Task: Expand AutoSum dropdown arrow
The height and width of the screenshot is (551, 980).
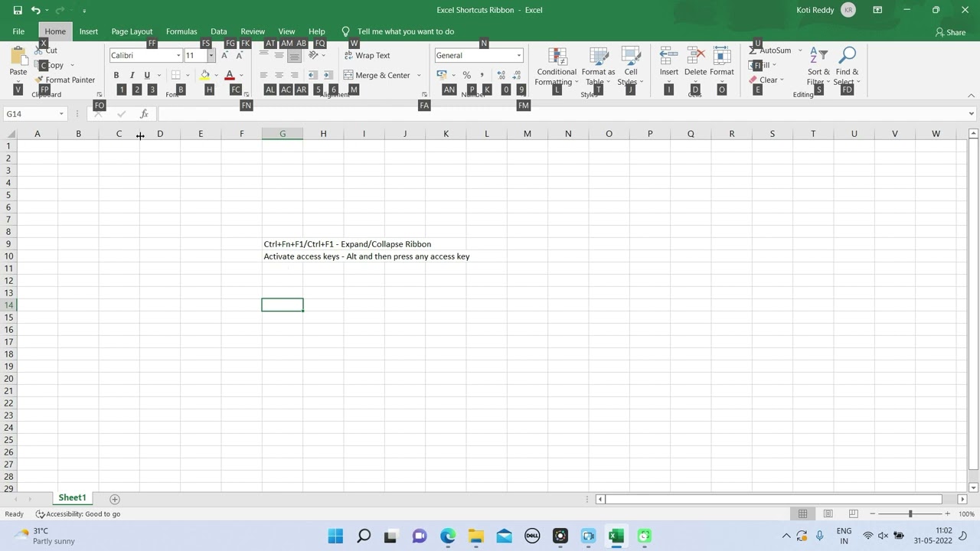Action: (800, 51)
